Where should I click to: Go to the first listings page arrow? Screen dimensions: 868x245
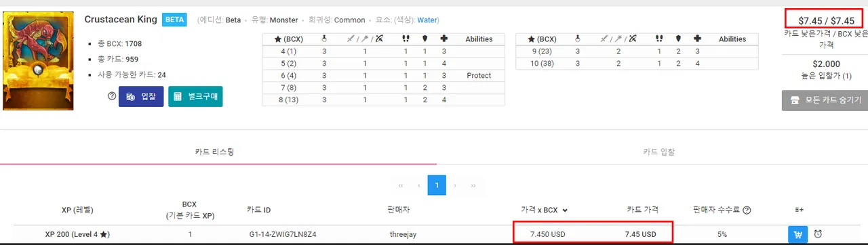tap(401, 185)
